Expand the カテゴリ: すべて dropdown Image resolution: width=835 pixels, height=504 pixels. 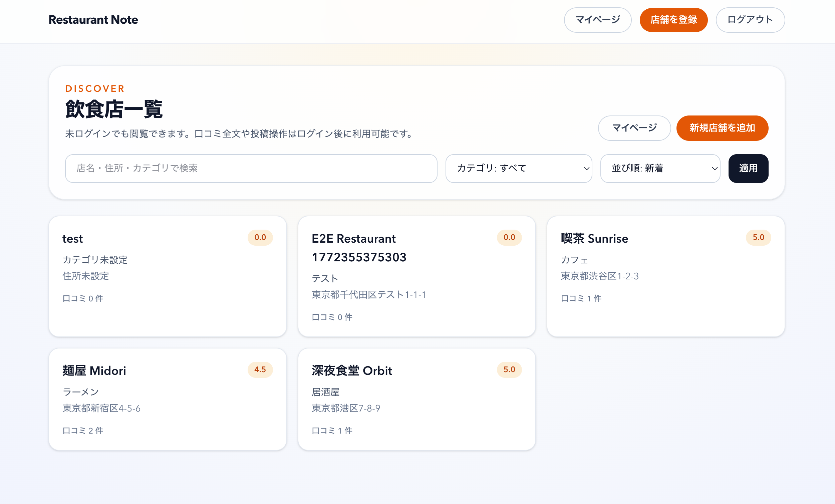click(x=519, y=169)
